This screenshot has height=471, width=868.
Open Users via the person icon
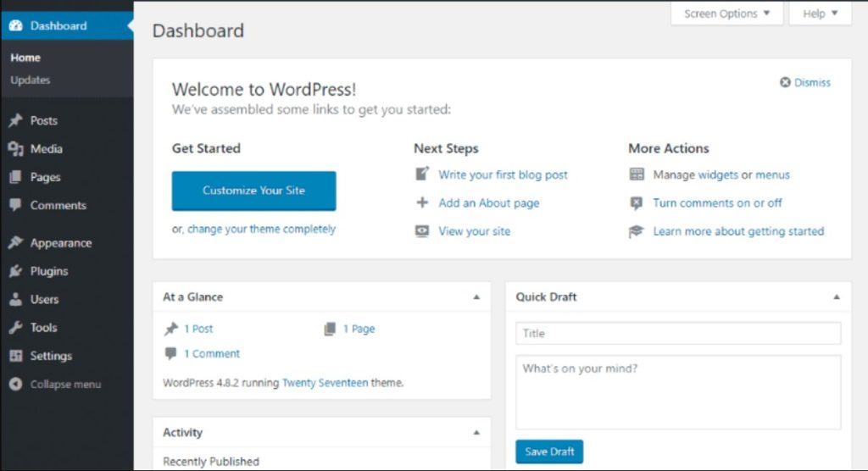tap(15, 300)
